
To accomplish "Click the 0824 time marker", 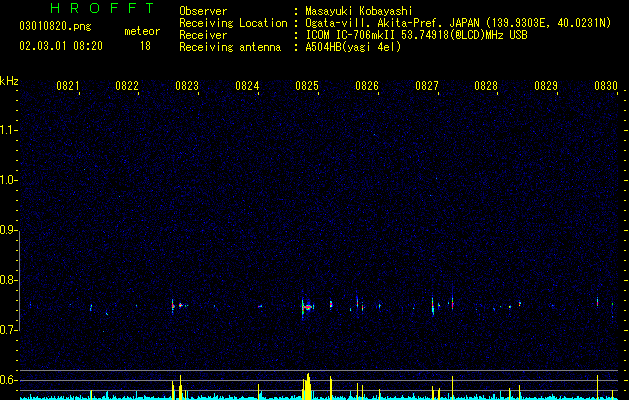I will point(247,86).
